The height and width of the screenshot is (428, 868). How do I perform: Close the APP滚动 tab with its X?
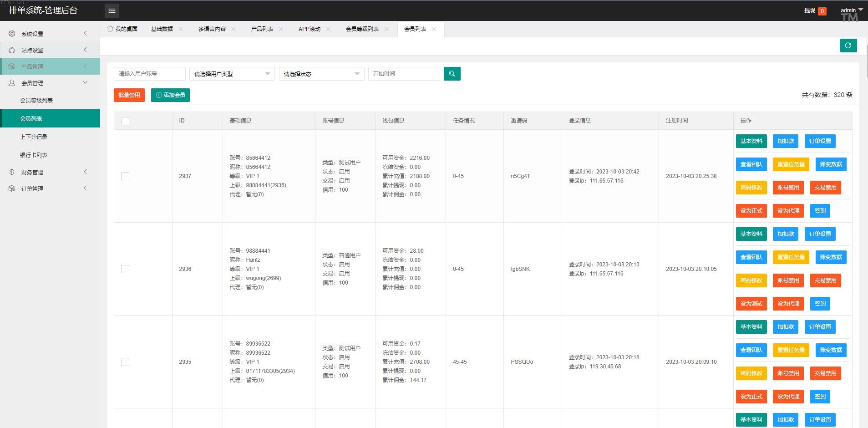pyautogui.click(x=328, y=29)
